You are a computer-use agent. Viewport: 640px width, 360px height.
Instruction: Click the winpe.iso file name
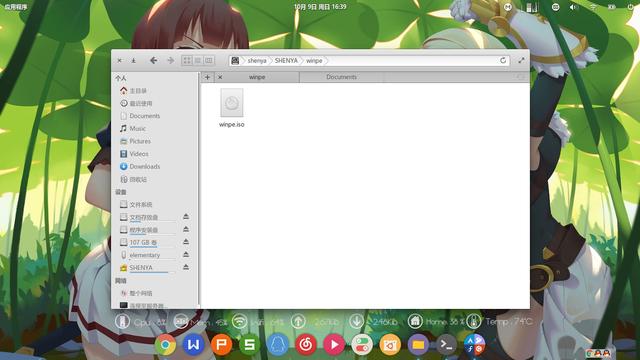(x=232, y=124)
